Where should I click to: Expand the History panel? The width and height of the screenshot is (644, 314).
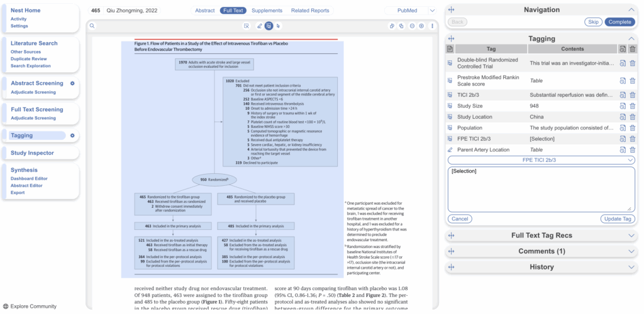point(541,267)
